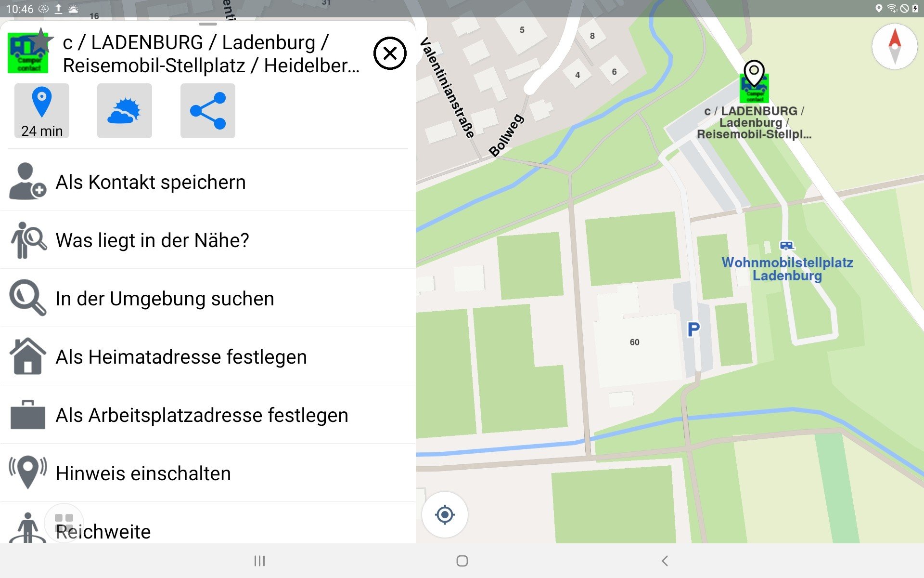Open weather forecast for this place
924x578 pixels.
(x=125, y=111)
